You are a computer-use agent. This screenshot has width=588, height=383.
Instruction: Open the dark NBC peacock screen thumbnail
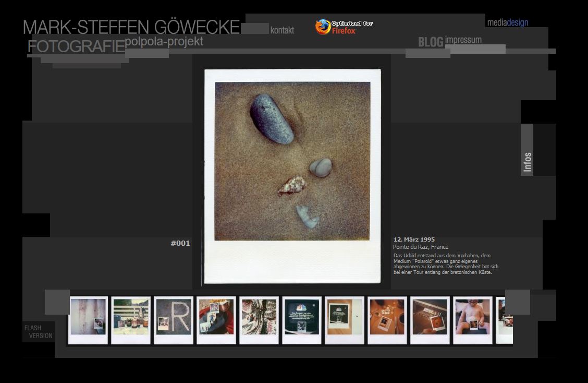click(x=302, y=320)
